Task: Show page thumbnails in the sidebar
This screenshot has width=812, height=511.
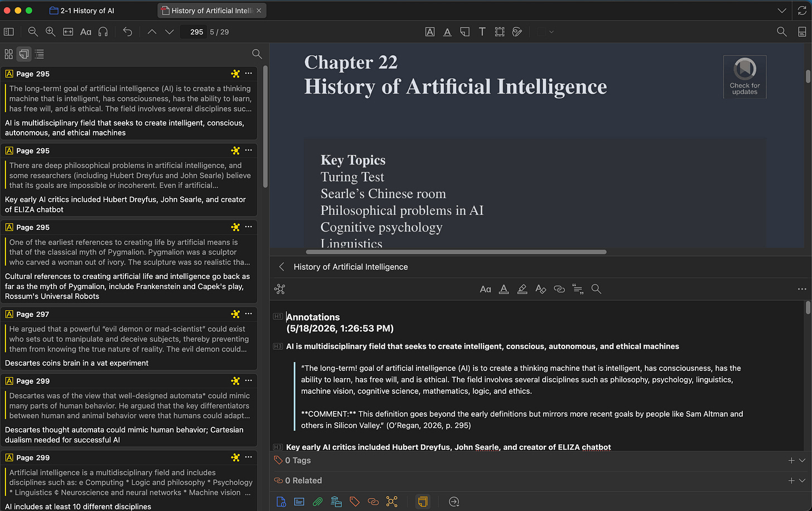Action: pyautogui.click(x=8, y=54)
